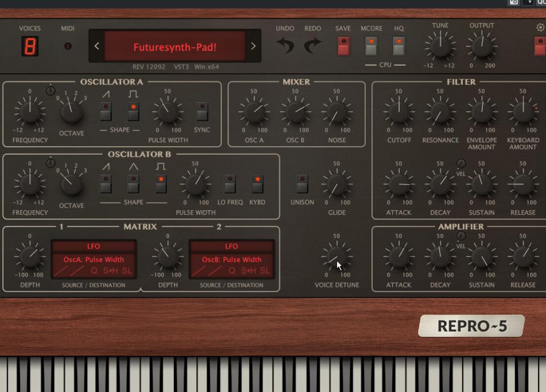Click Oscillator B fine-tune mini knob
Image resolution: width=546 pixels, height=392 pixels.
point(51,163)
